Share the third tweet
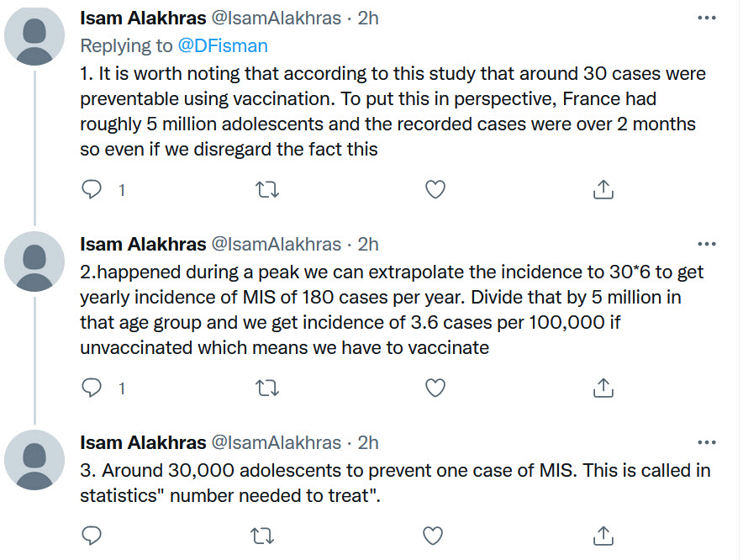The image size is (743, 560). coord(603,535)
